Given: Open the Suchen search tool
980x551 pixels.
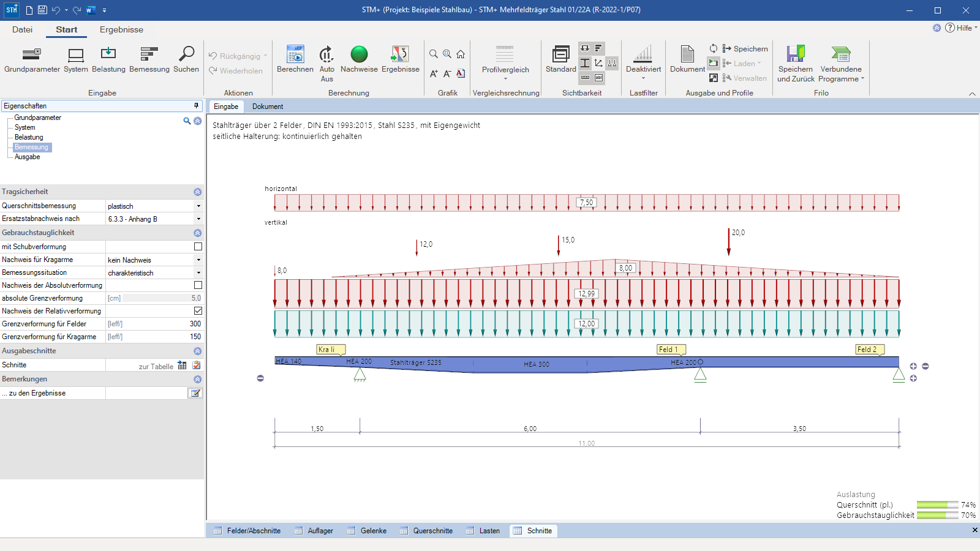Looking at the screenshot, I should 186,60.
